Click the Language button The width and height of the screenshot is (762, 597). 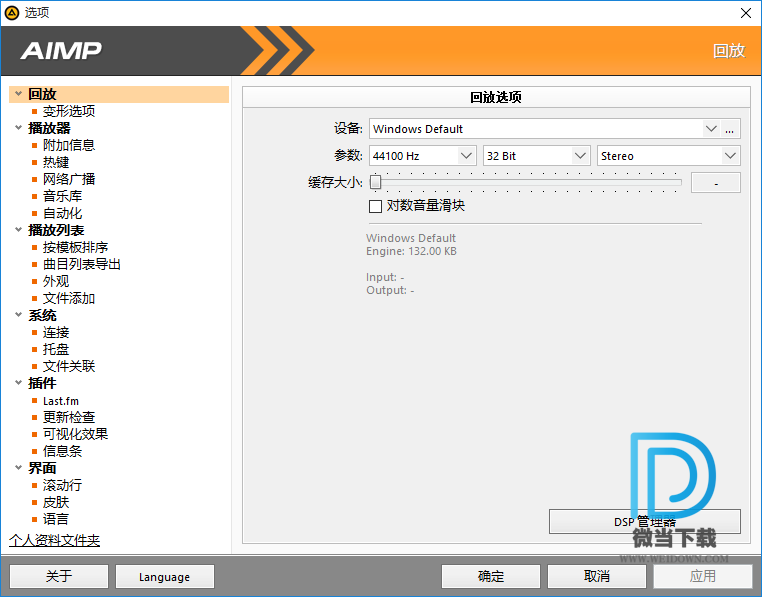tap(165, 577)
